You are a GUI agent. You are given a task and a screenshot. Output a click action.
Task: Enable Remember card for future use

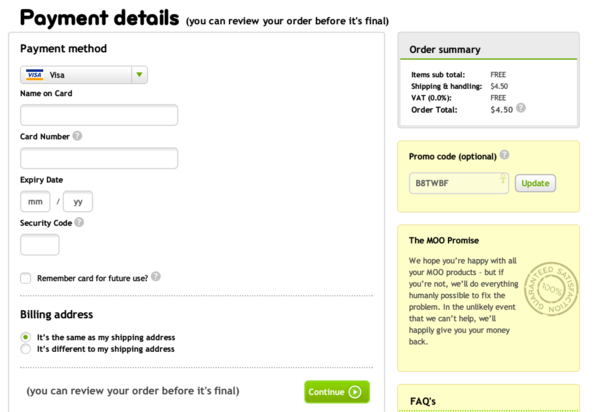(x=26, y=278)
